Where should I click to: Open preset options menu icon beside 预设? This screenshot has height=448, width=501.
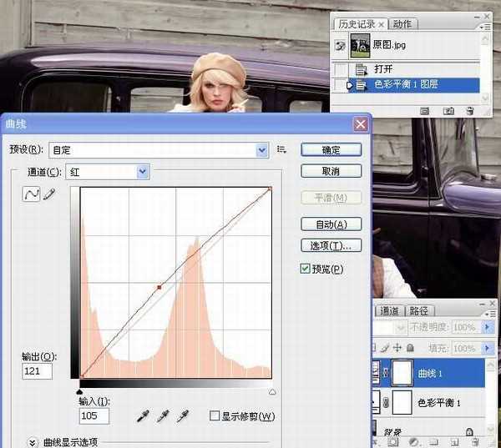tap(281, 149)
